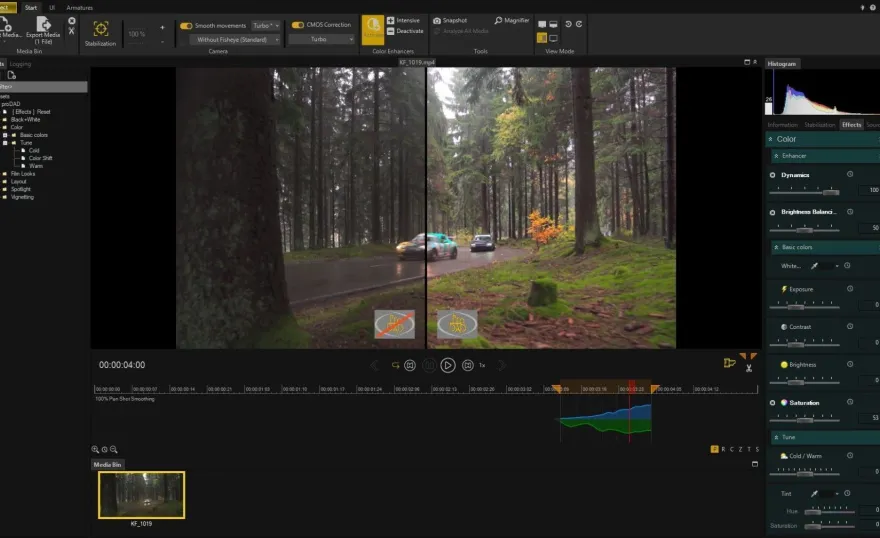Image resolution: width=880 pixels, height=538 pixels.
Task: Click the reset clock icon next to Exposure
Action: (850, 289)
